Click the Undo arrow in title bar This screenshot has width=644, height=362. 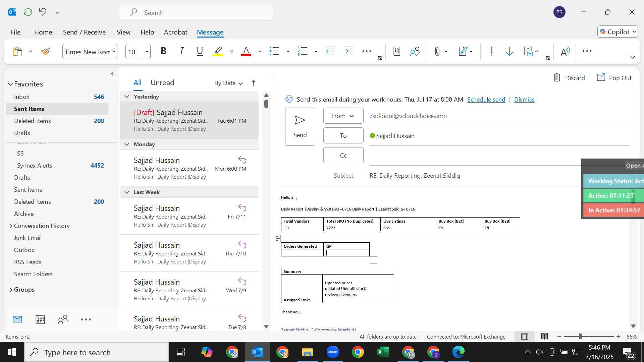point(42,12)
